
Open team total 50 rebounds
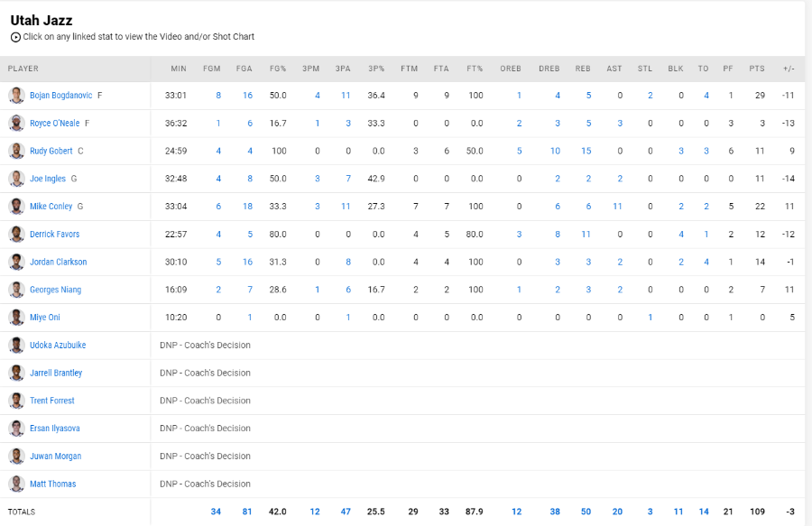coord(586,512)
